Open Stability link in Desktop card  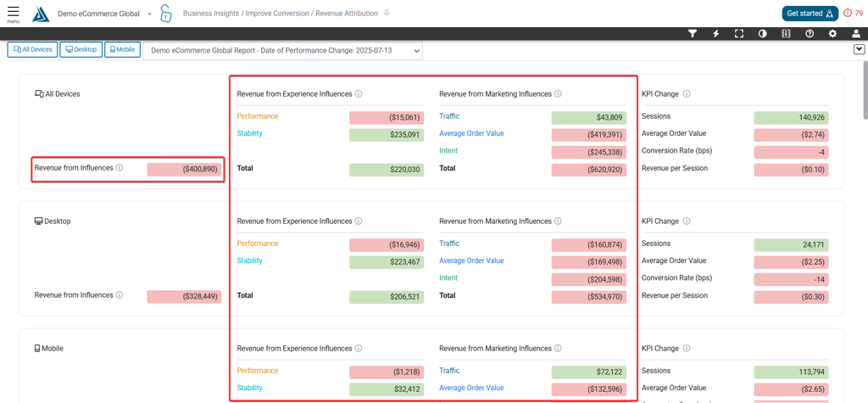(250, 260)
